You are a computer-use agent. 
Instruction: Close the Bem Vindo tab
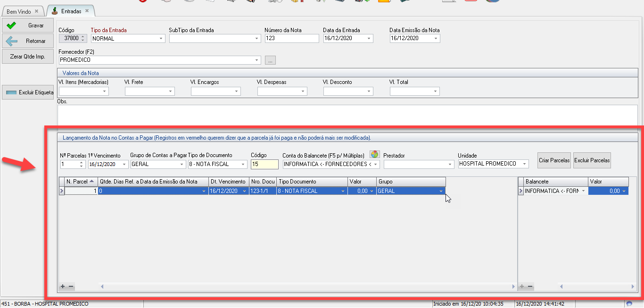click(37, 11)
